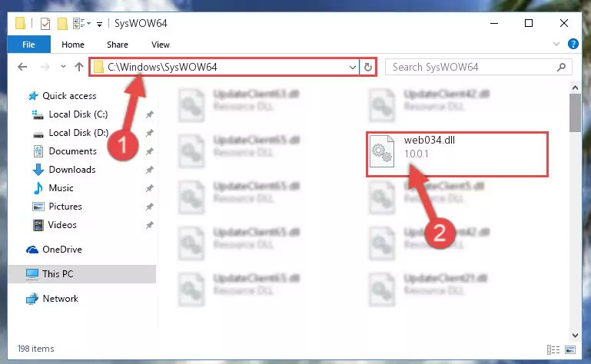This screenshot has width=591, height=364.
Task: Go back with the Back arrow
Action: coord(22,67)
